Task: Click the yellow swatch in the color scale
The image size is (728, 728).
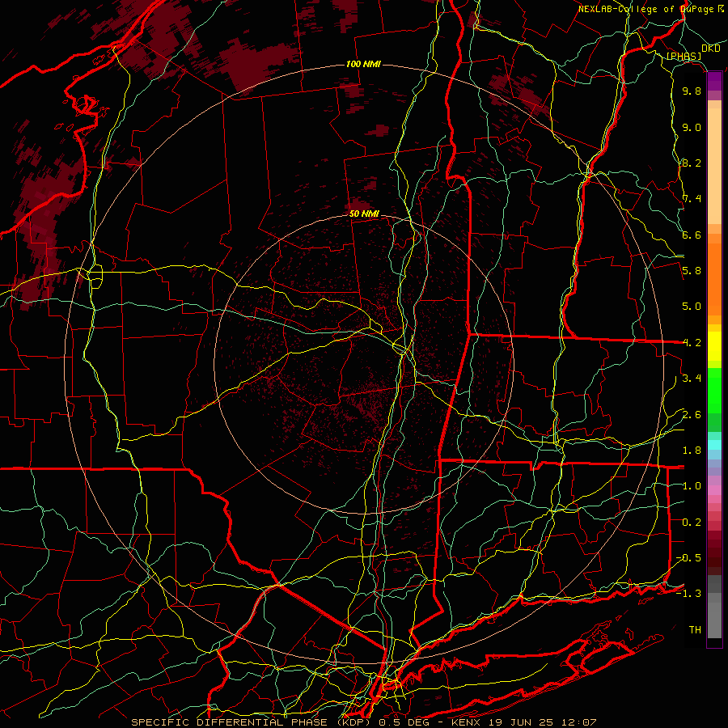Action: (x=714, y=346)
